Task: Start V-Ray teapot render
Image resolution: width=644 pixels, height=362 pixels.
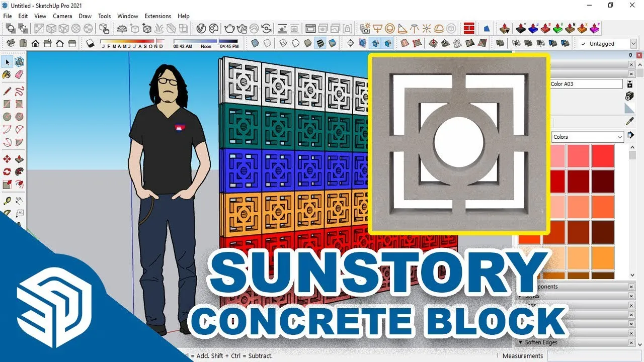Action: click(229, 29)
